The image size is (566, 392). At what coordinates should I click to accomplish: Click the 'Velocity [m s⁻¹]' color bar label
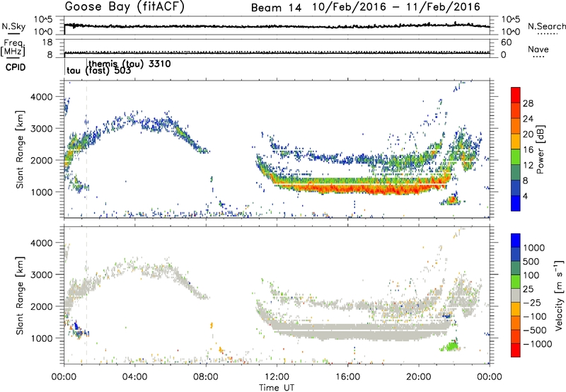(x=559, y=295)
